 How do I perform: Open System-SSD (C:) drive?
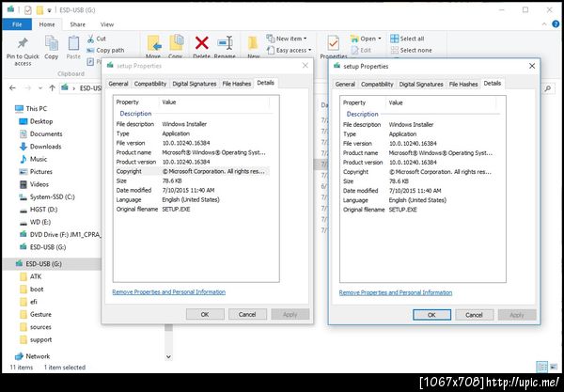click(x=47, y=196)
